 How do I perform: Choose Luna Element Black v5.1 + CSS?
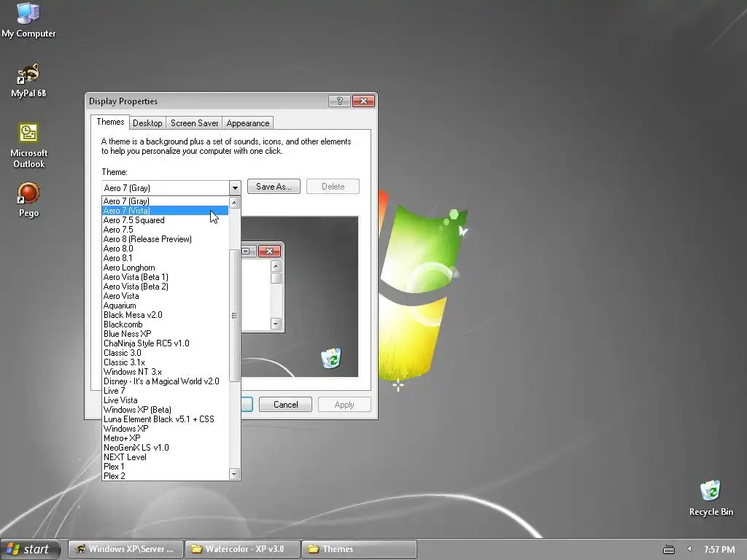point(166,419)
